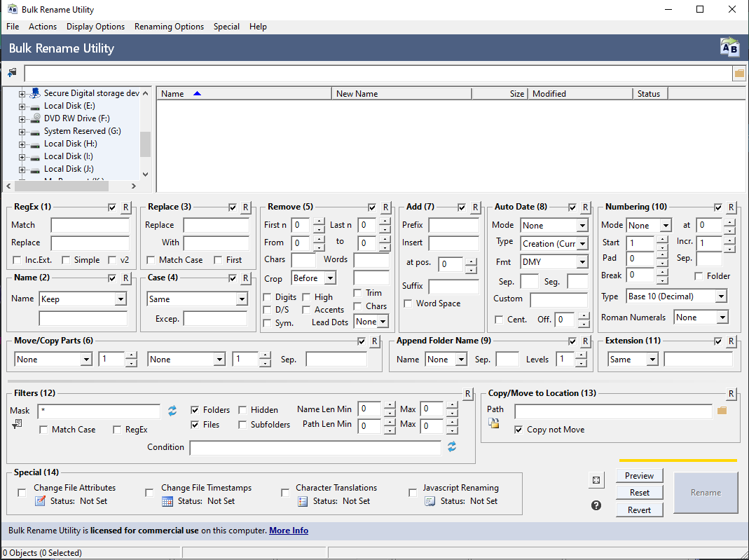This screenshot has height=560, width=749.
Task: Toggle the Inc.Ext. checkbox in RegEx
Action: 18,261
